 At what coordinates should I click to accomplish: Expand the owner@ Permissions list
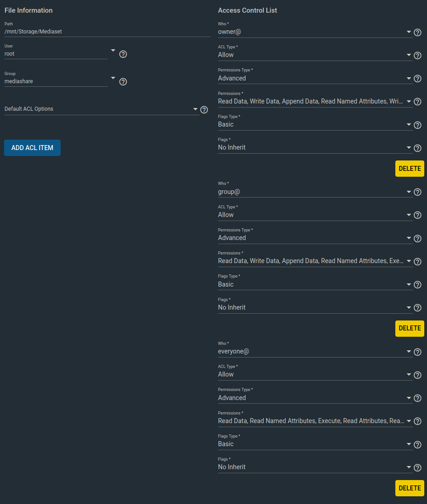pos(315,99)
